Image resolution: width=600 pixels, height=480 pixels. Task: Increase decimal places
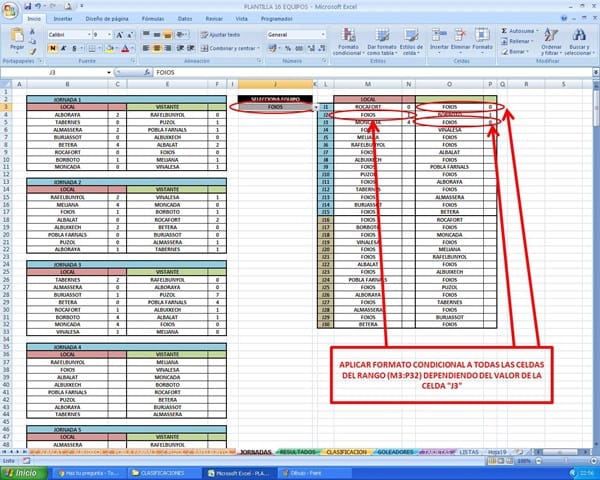(311, 48)
